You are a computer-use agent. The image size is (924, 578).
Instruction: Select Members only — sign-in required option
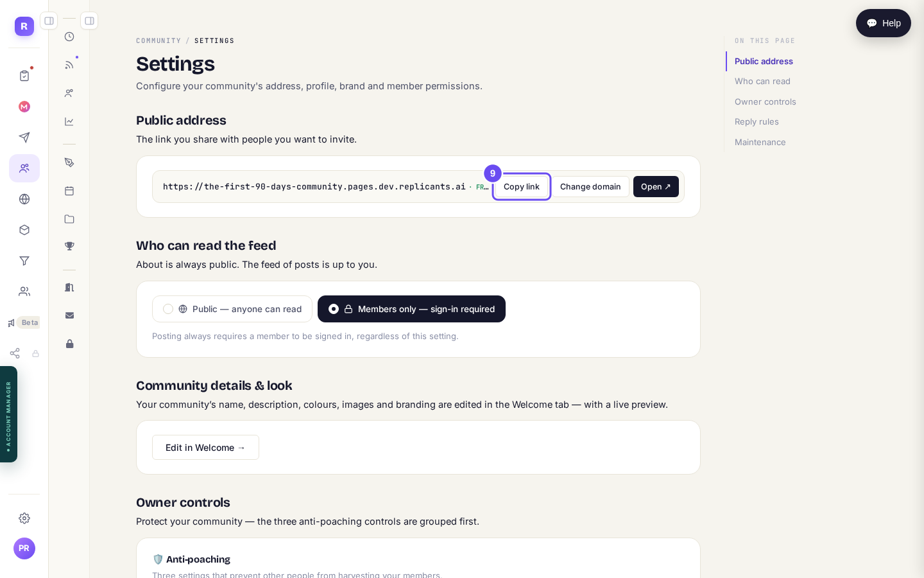411,309
